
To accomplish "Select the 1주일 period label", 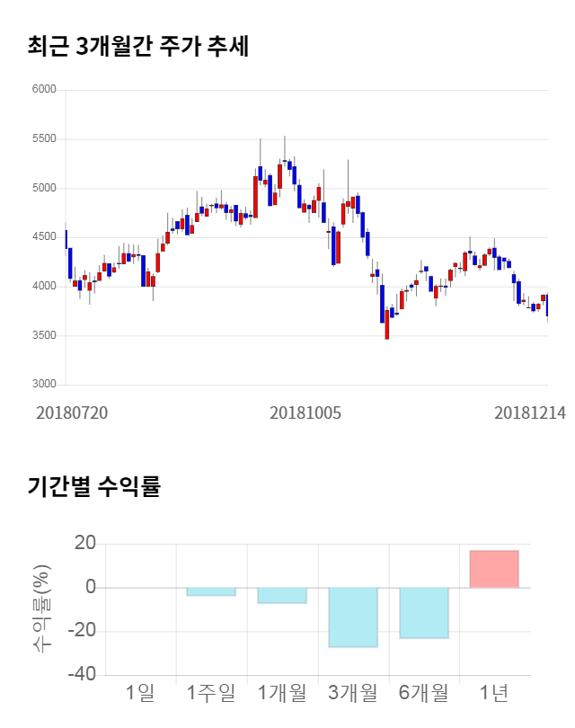I will click(210, 693).
